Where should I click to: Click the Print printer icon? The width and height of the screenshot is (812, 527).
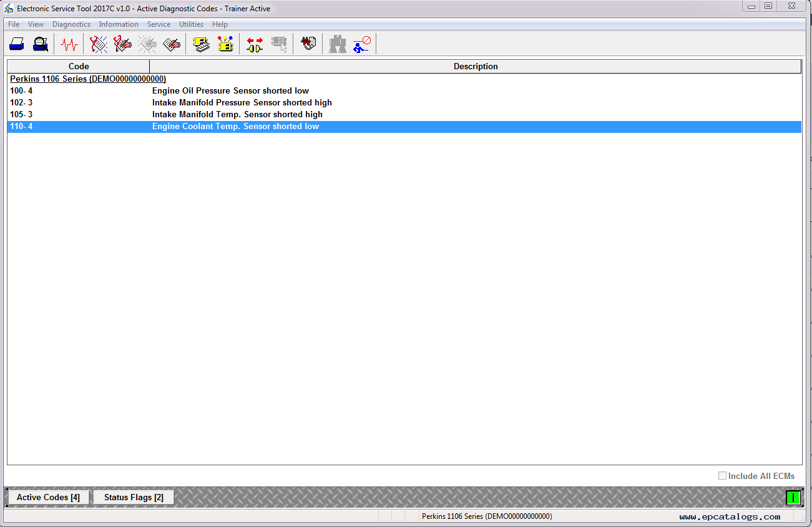(17, 44)
